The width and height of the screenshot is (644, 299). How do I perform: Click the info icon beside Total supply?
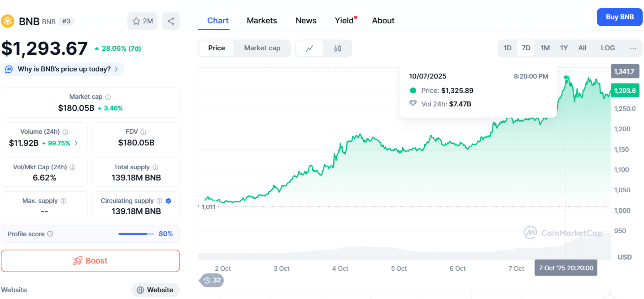pos(155,167)
